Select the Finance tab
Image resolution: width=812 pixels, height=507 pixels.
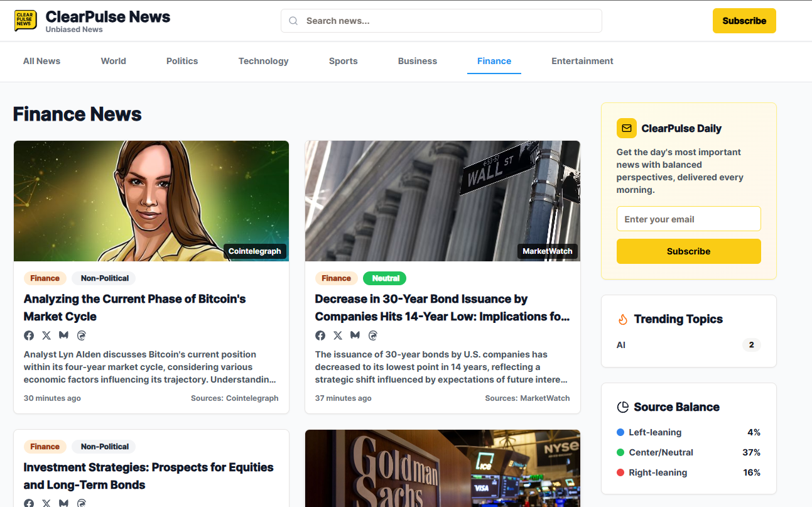tap(494, 61)
